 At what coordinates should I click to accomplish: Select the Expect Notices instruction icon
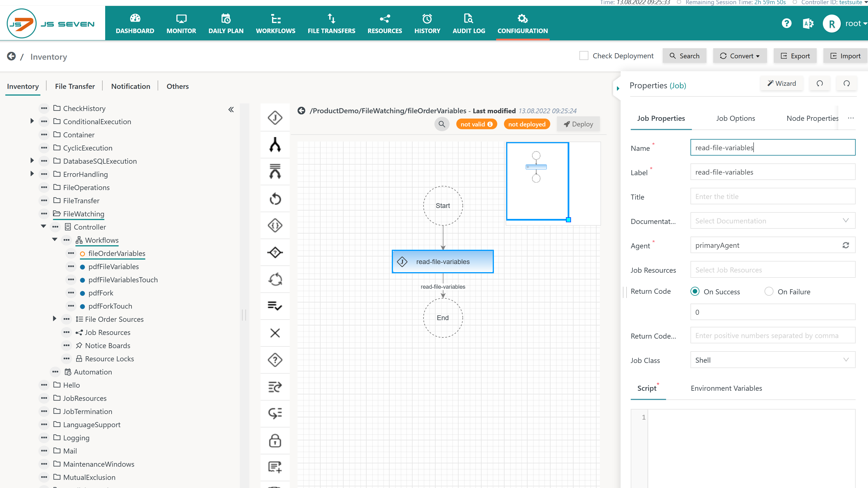tap(275, 413)
